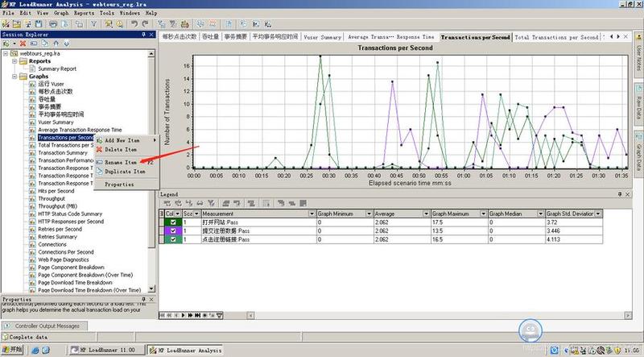Screen dimensions: 644x357
Task: Click the Legend horizontal scrollbar track
Action: [440, 315]
